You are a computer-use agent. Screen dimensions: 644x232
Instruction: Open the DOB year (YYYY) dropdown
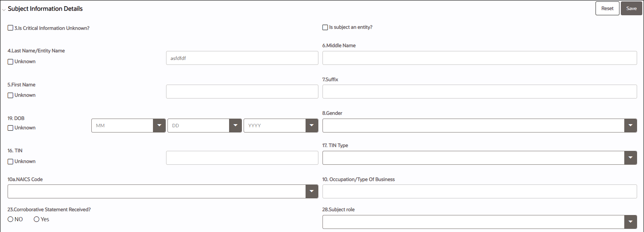[311, 126]
